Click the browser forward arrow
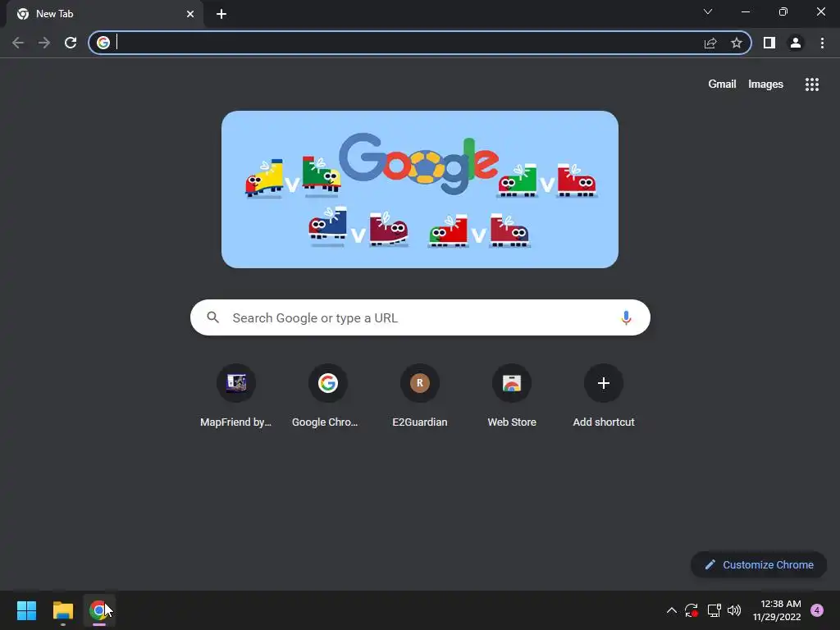Image resolution: width=840 pixels, height=630 pixels. (x=44, y=43)
